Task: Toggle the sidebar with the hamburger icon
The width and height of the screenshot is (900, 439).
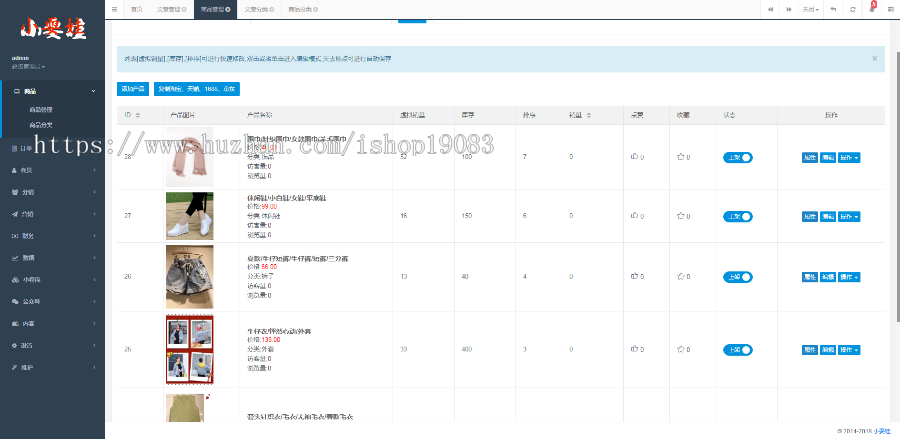Action: click(114, 9)
